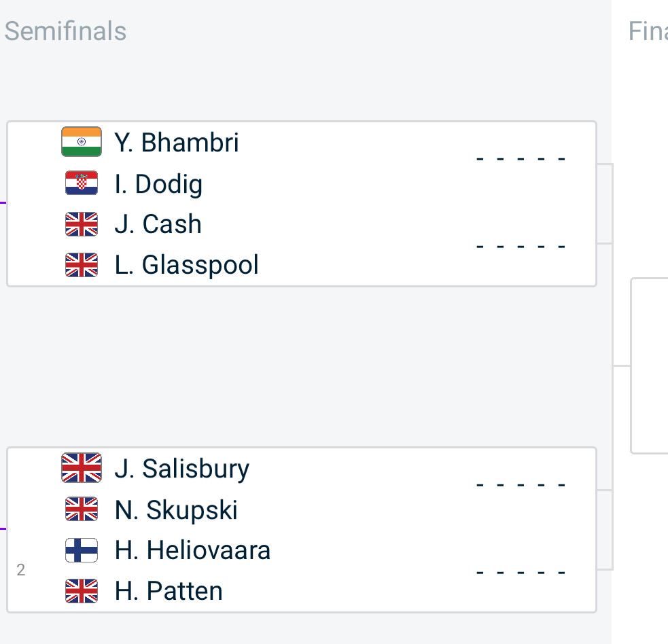Open J. Salisbury player profile
Image resolution: width=668 pixels, height=644 pixels.
[x=182, y=469]
